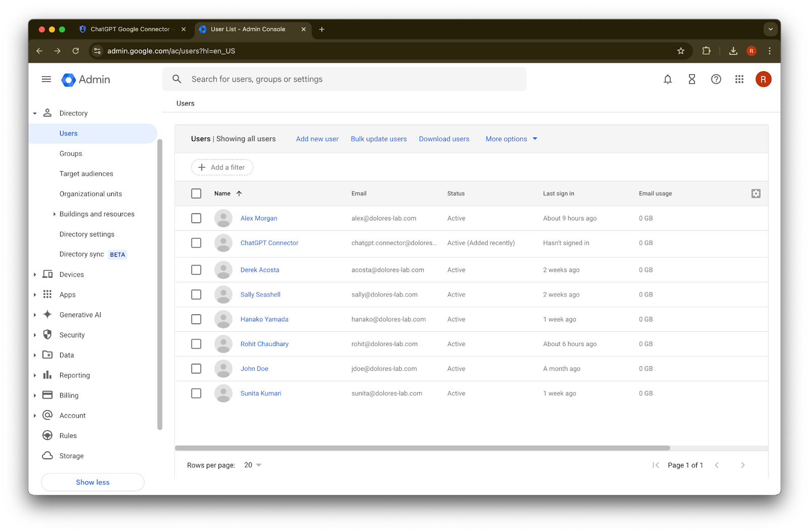Click the Show less button

click(93, 482)
